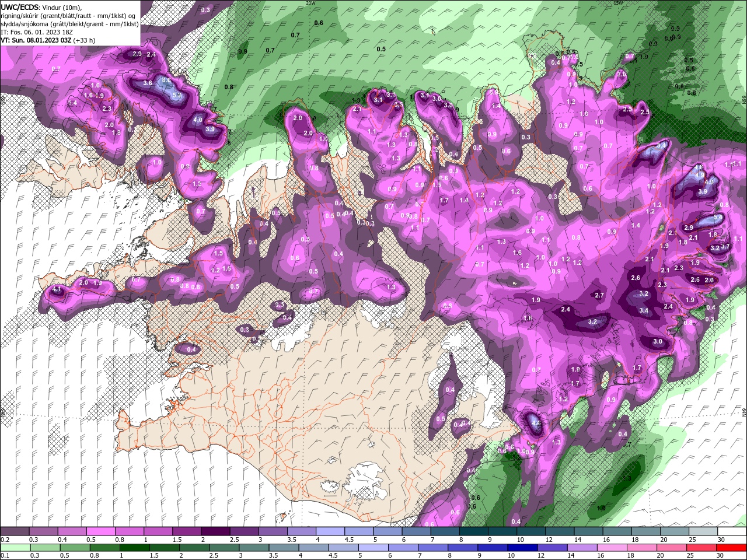Click the '2.7' precipitation value on the map
The image size is (747, 560).
[x=599, y=296]
